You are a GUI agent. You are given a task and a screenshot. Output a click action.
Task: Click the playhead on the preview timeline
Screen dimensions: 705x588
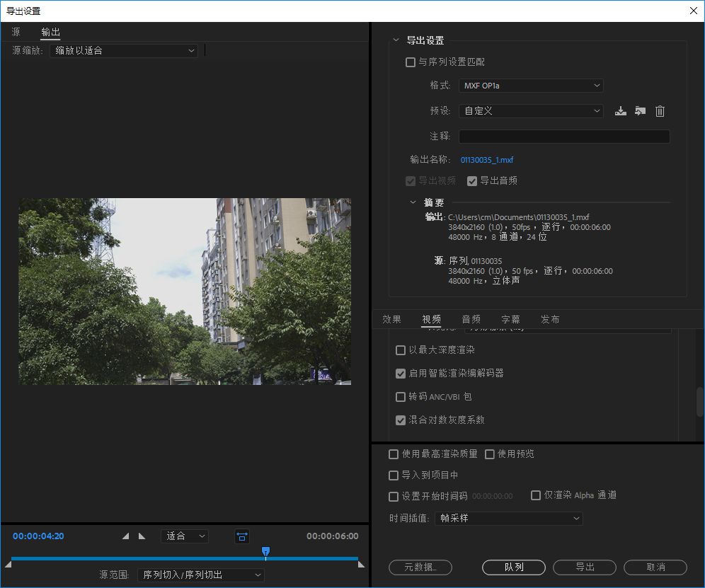[x=265, y=549]
